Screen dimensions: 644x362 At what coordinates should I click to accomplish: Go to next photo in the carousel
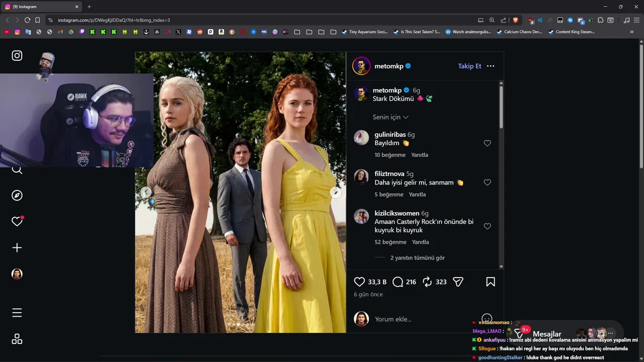(335, 192)
